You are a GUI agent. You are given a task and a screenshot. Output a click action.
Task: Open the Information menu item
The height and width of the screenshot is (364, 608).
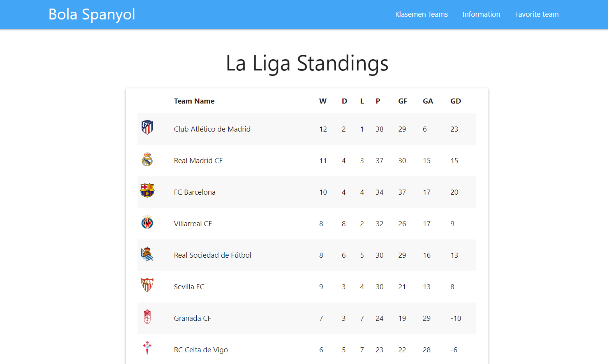click(481, 14)
